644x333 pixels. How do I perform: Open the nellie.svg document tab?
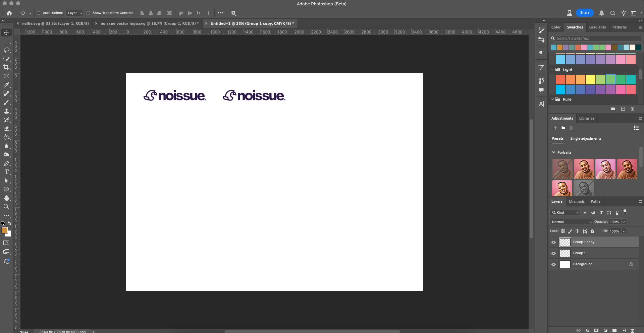click(x=56, y=23)
